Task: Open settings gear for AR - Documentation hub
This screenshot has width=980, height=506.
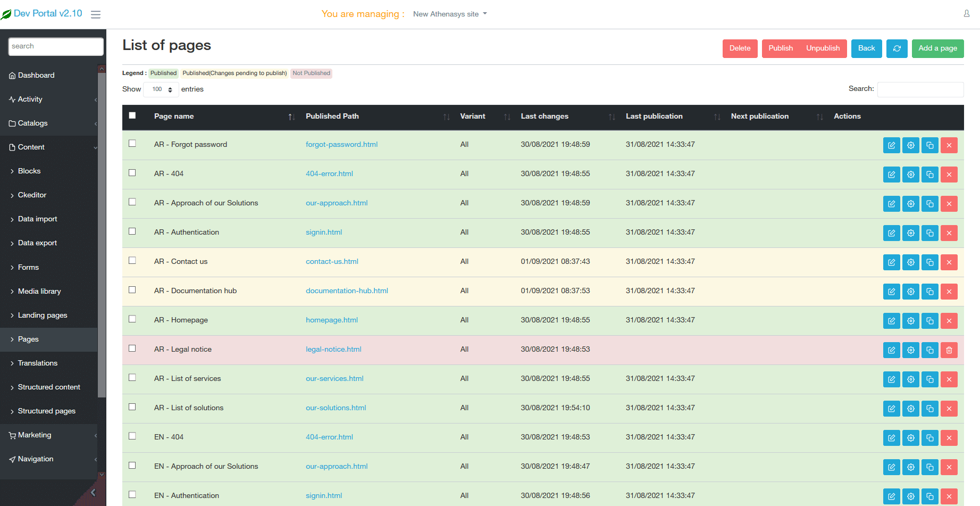Action: (x=910, y=292)
